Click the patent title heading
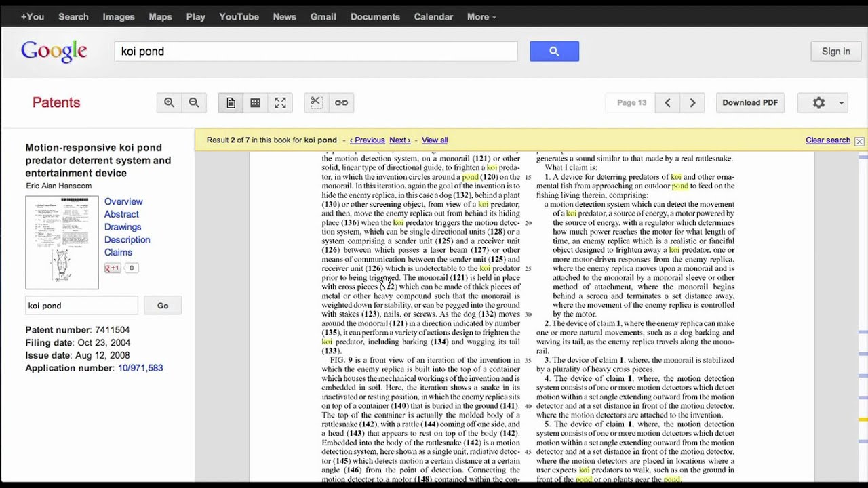 98,160
